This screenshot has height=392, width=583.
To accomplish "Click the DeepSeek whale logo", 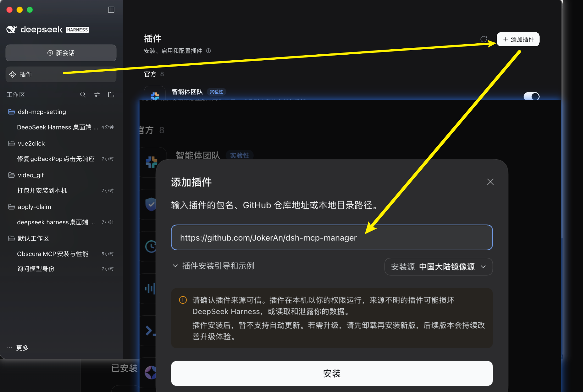I will tap(12, 29).
